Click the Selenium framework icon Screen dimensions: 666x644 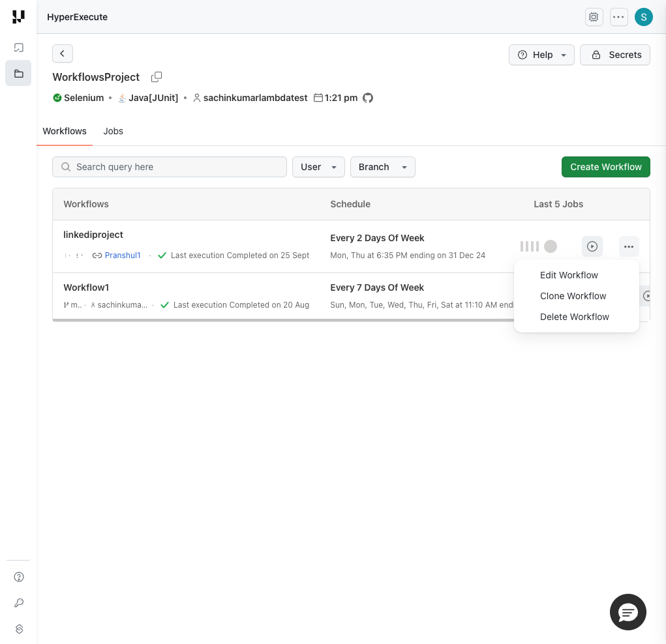[57, 98]
